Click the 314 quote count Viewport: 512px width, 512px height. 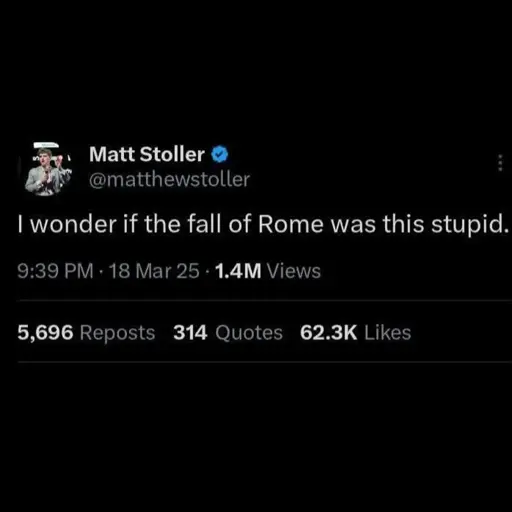pyautogui.click(x=190, y=333)
